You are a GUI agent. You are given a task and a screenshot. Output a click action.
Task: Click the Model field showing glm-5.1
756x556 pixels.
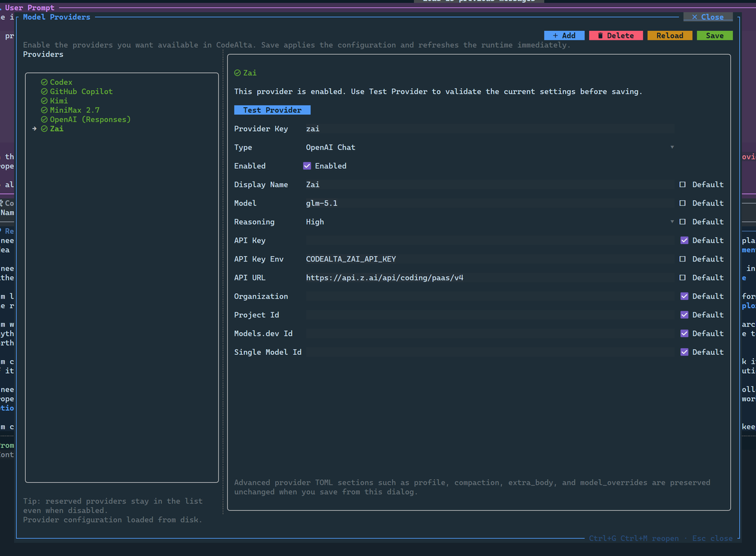coord(490,203)
